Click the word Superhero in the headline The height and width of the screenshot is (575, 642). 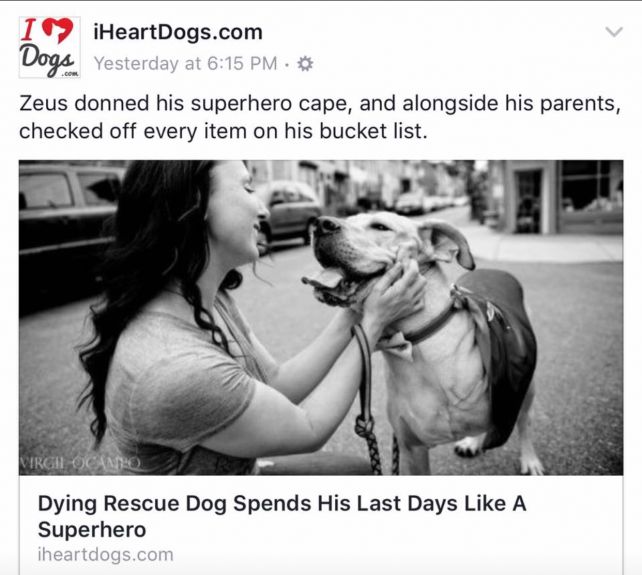[x=92, y=530]
